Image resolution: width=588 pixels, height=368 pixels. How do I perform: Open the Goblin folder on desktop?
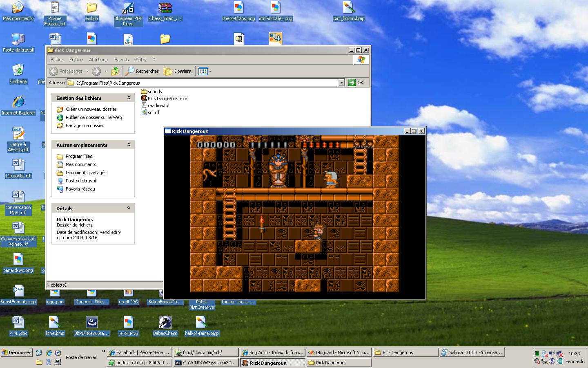[x=91, y=11]
